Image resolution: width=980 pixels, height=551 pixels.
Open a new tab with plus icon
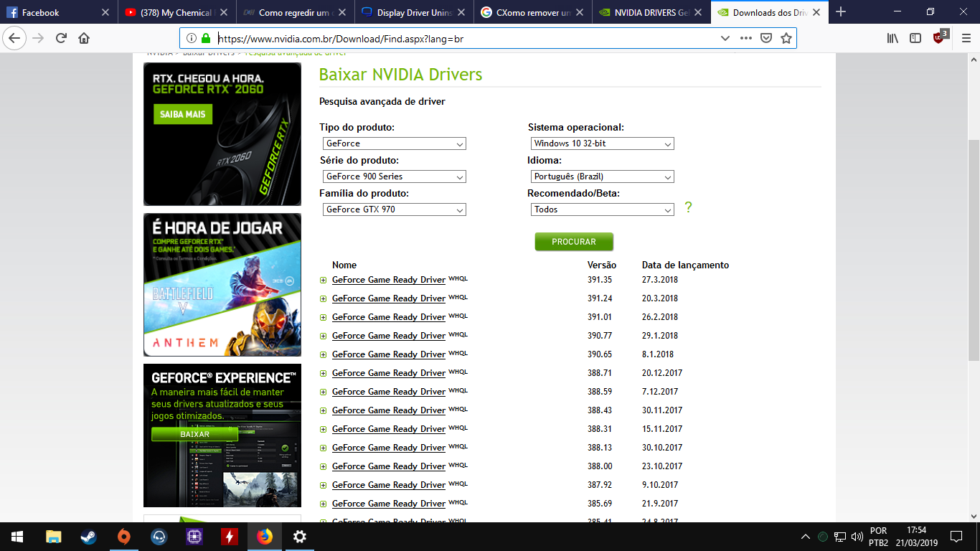pos(841,12)
